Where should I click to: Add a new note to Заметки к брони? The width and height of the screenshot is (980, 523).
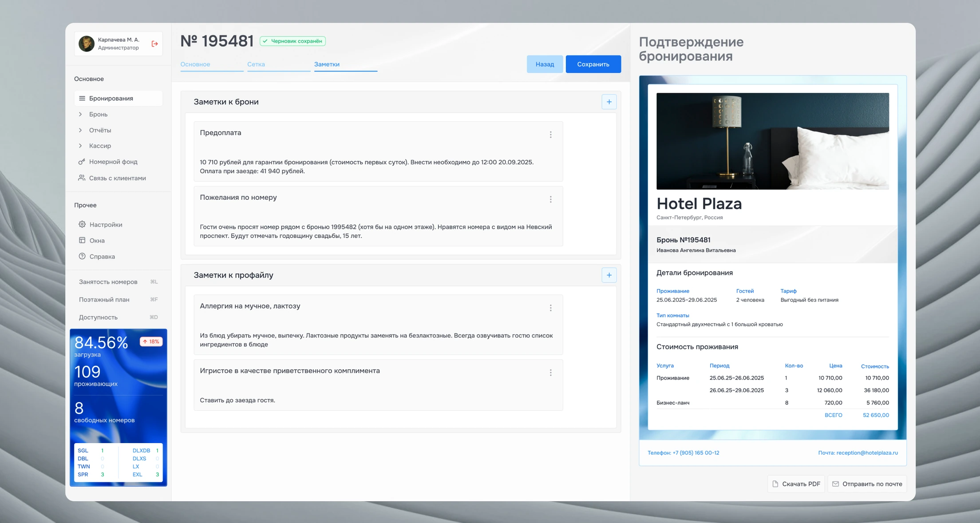point(609,102)
